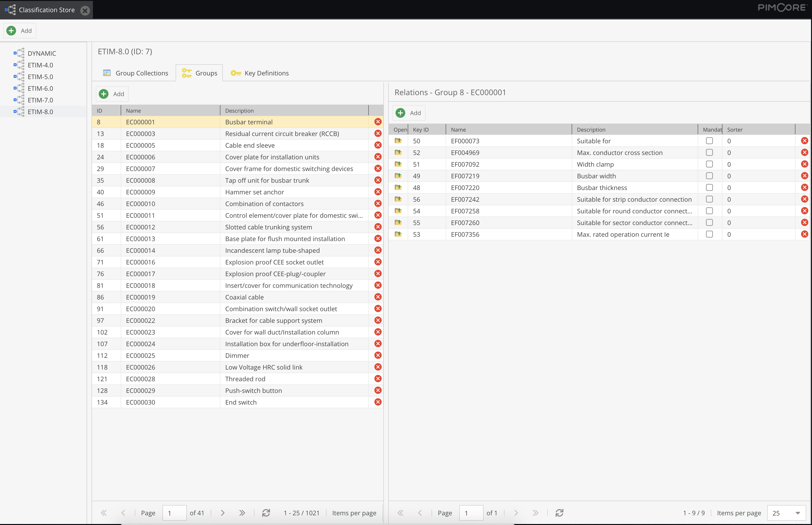Remove relation EF000073 Suitable for
Image resolution: width=812 pixels, height=525 pixels.
(804, 140)
